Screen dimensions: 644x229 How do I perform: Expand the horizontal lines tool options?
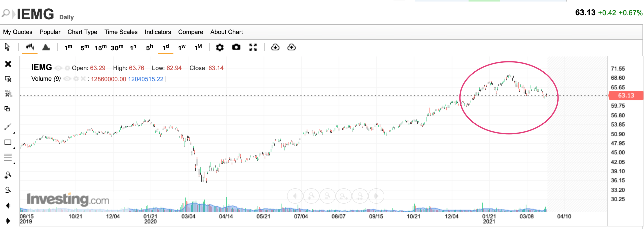tap(14, 163)
